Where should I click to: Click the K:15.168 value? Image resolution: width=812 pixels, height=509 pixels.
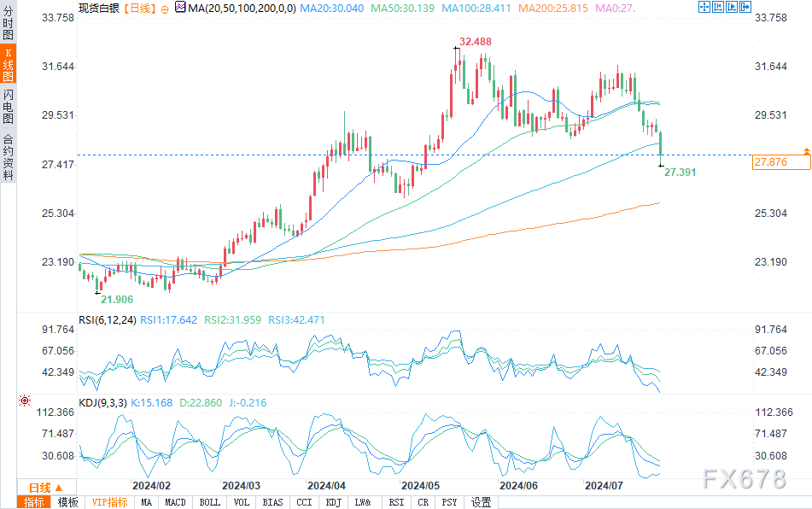click(x=152, y=403)
